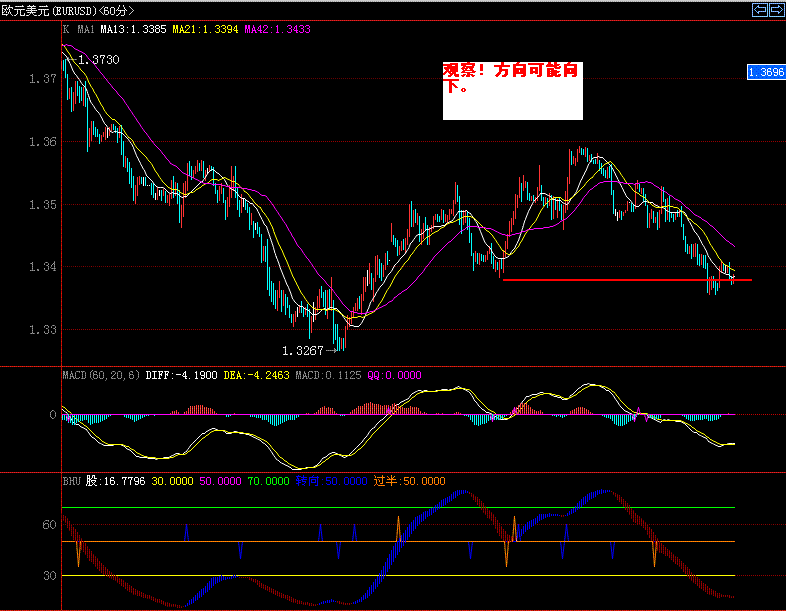Click the MA42:1.3433 moving average label

(x=278, y=30)
